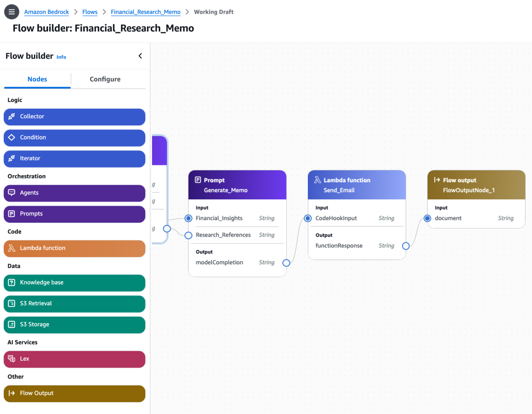Click the Agents chat icon
The height and width of the screenshot is (414, 532).
coord(12,193)
